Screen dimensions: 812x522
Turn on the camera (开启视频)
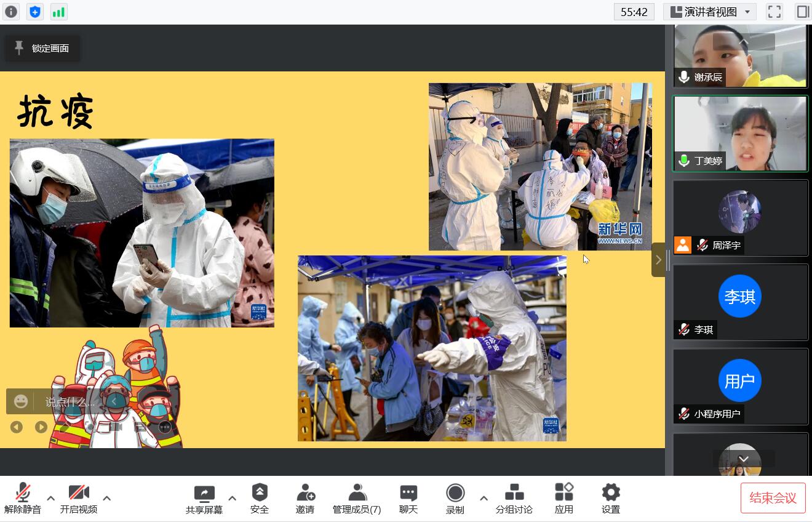point(79,498)
